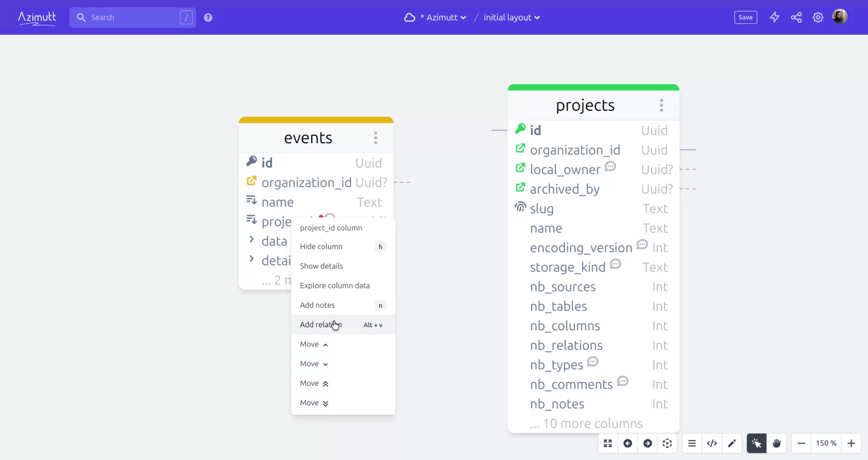This screenshot has height=460, width=868.
Task: Click fit diagram to screen icon
Action: (608, 443)
